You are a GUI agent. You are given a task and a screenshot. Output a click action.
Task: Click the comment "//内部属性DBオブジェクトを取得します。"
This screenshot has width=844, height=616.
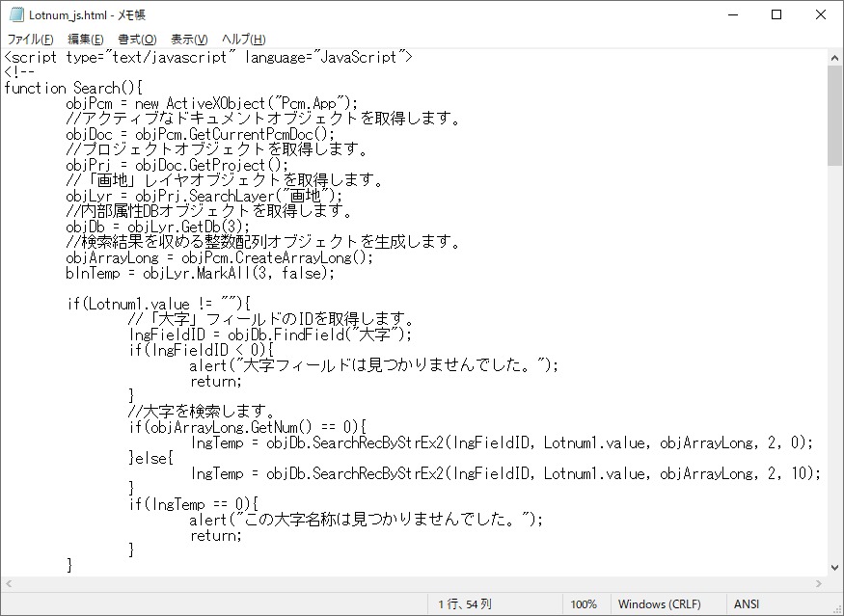click(x=208, y=211)
